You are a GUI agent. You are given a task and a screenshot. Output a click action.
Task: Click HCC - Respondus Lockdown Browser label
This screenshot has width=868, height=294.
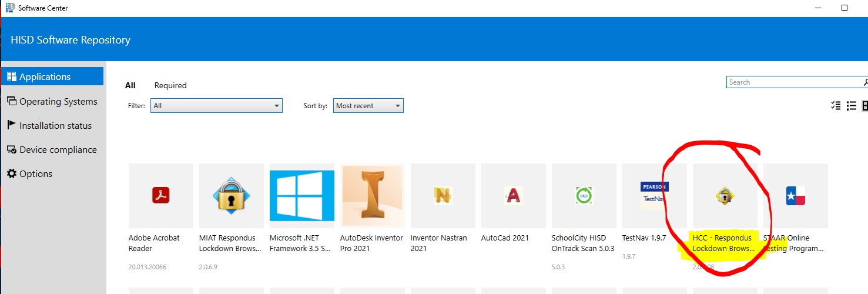(x=723, y=243)
